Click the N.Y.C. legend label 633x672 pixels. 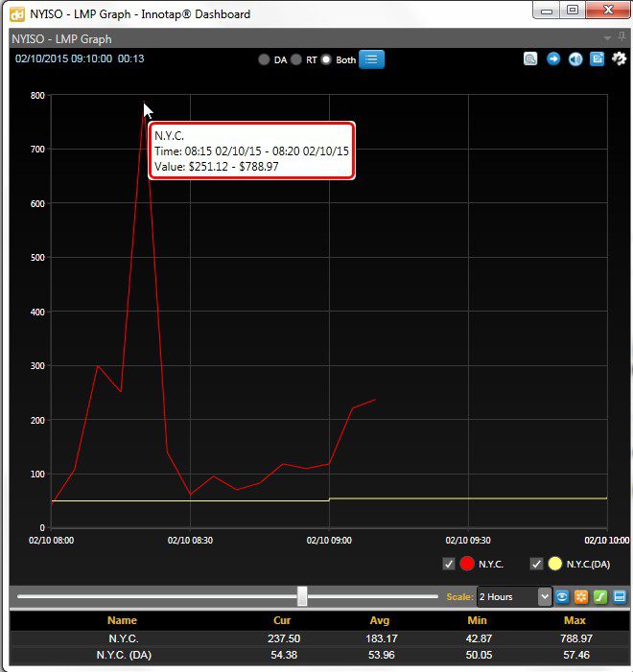coord(491,564)
